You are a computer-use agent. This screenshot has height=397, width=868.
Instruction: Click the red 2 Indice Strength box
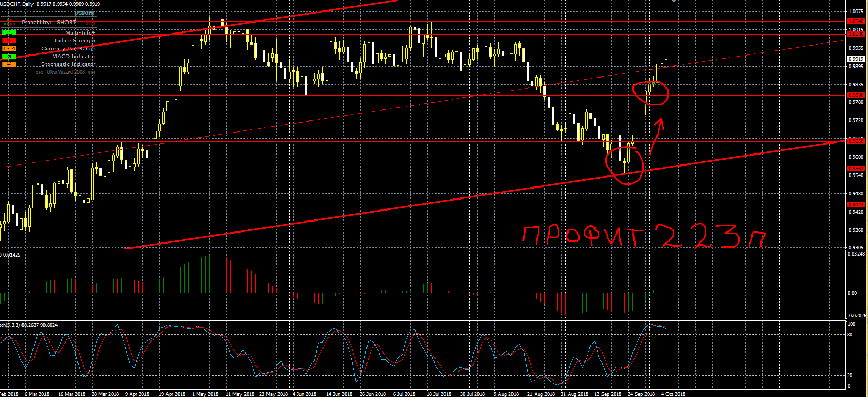(9, 41)
